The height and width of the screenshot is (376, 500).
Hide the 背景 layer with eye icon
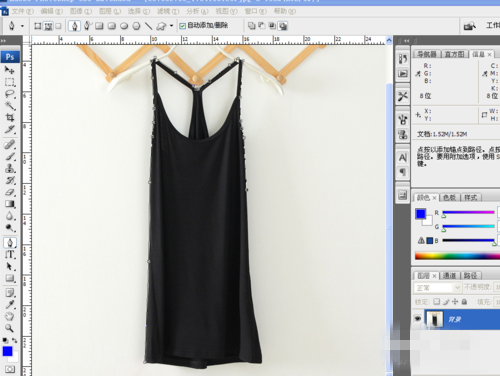(x=418, y=319)
